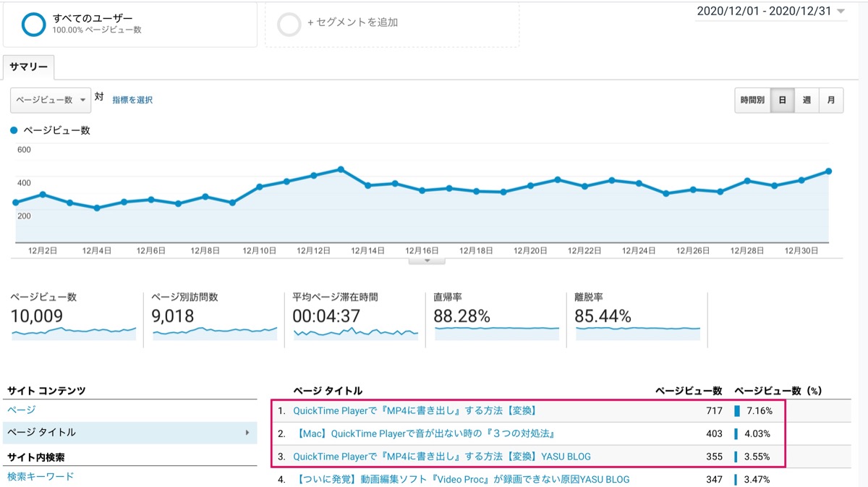This screenshot has height=487, width=868.
Task: Click the blue circle icon for すべてのユーザー segment
Action: pyautogui.click(x=33, y=24)
